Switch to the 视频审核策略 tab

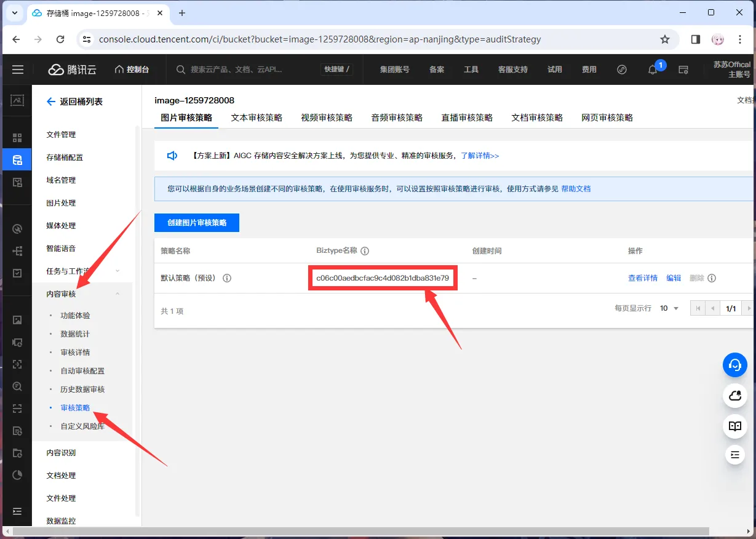click(x=327, y=118)
